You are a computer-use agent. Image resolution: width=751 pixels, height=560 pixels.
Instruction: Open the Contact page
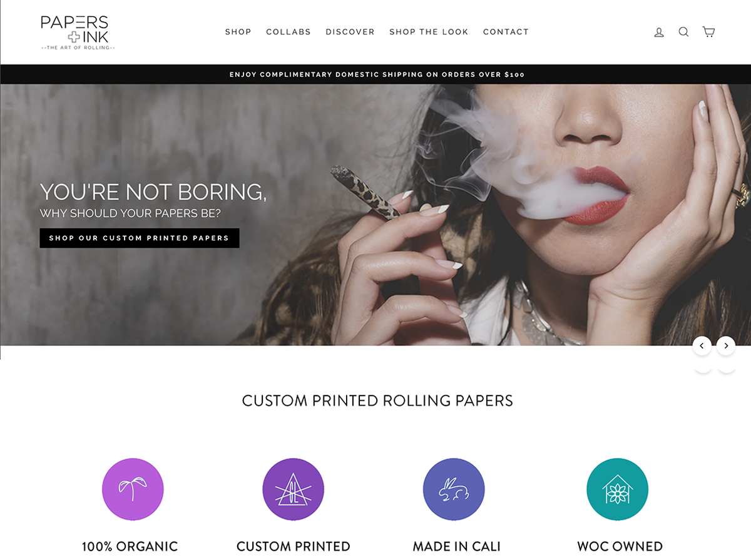coord(506,32)
